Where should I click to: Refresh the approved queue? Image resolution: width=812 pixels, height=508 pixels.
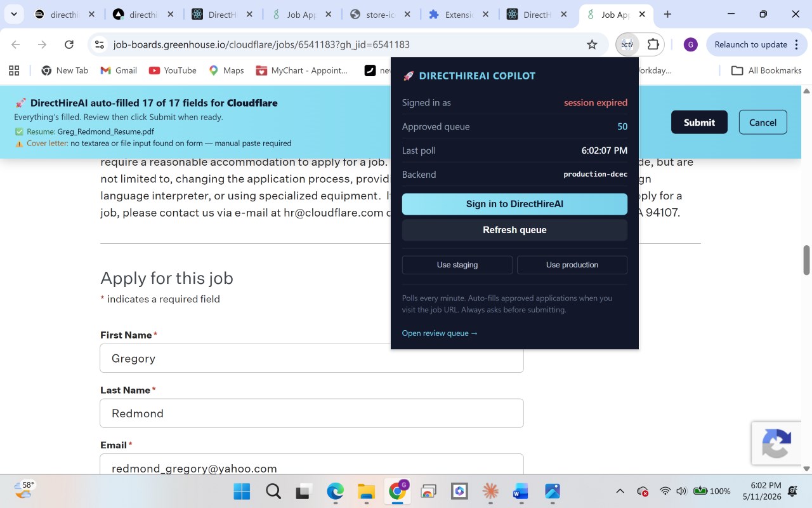point(514,230)
